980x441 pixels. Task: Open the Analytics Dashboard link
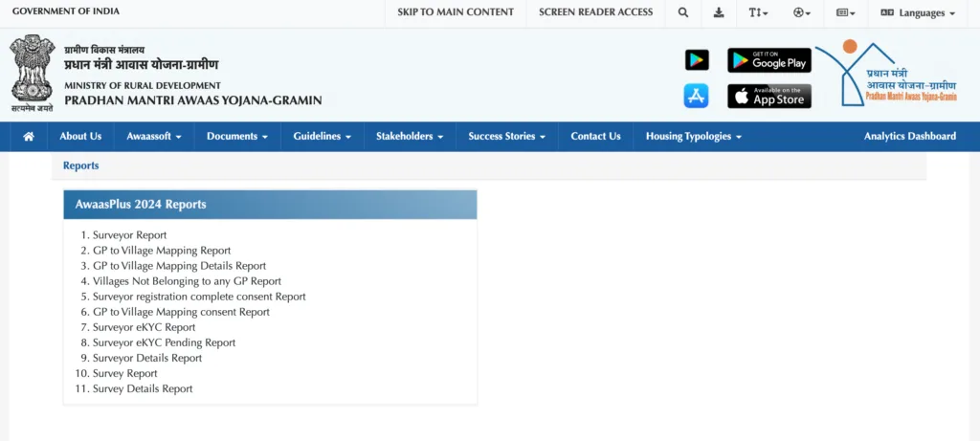click(910, 136)
